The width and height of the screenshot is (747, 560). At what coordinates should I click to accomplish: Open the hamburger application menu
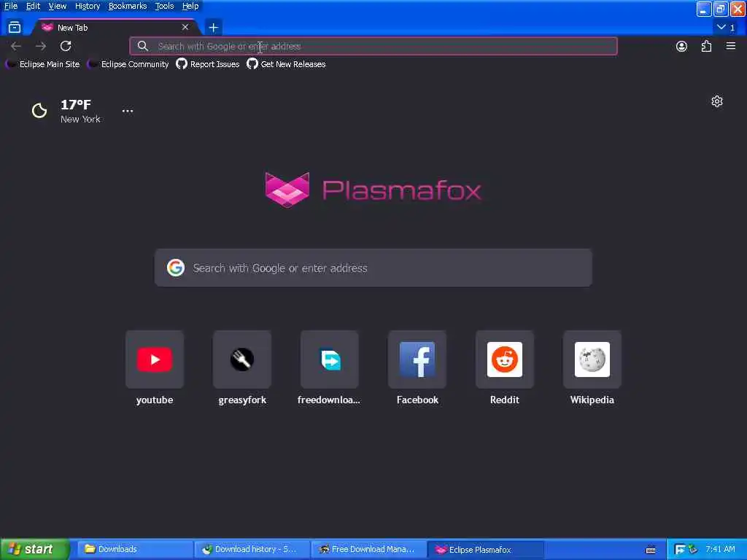(x=730, y=46)
